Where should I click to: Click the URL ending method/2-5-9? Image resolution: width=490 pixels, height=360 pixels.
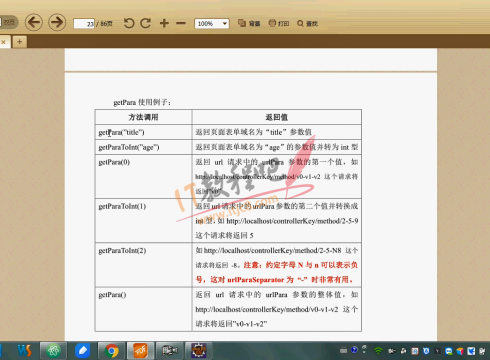[x=292, y=221]
